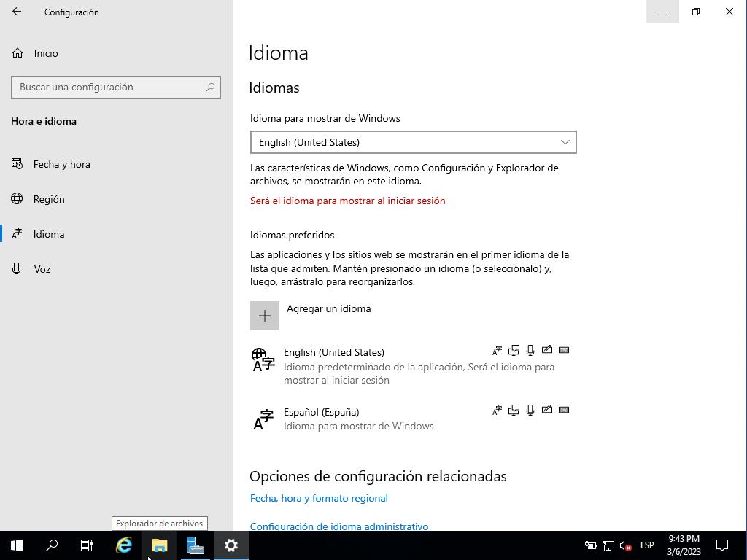Click English row keyboard feature icon

coord(564,350)
